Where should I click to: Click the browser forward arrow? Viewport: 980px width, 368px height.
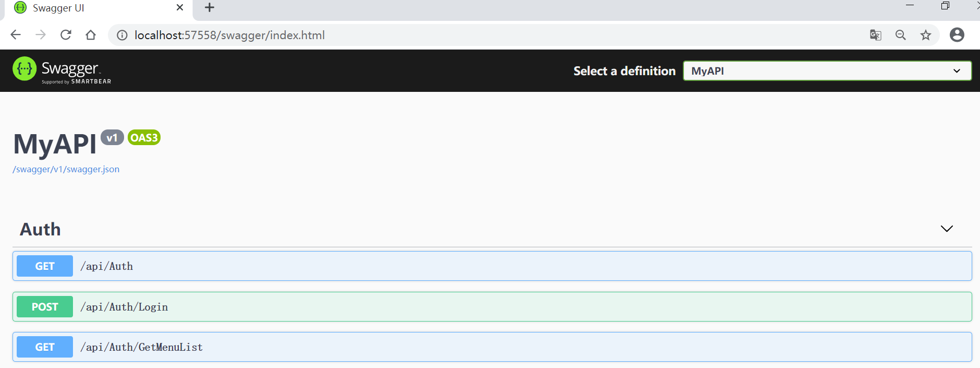click(41, 35)
